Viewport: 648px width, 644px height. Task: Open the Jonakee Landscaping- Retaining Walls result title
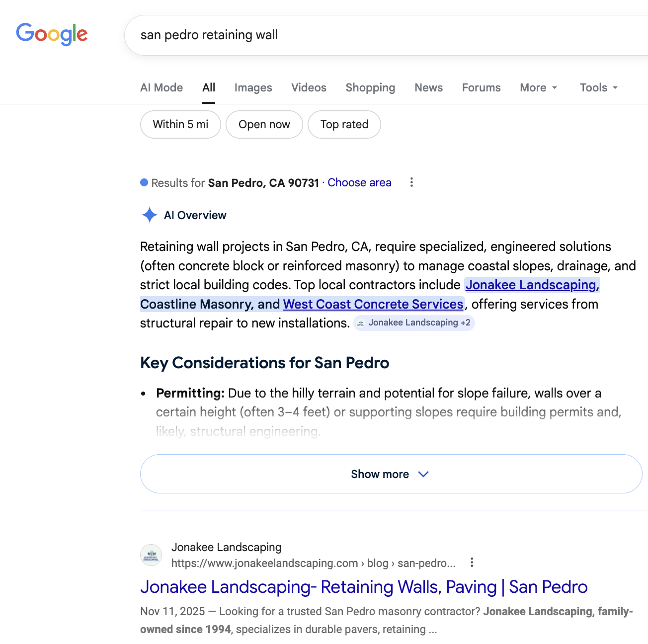[x=364, y=587]
